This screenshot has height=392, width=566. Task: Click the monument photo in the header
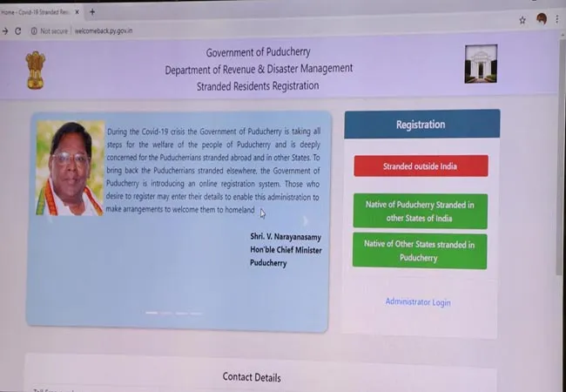tap(481, 64)
